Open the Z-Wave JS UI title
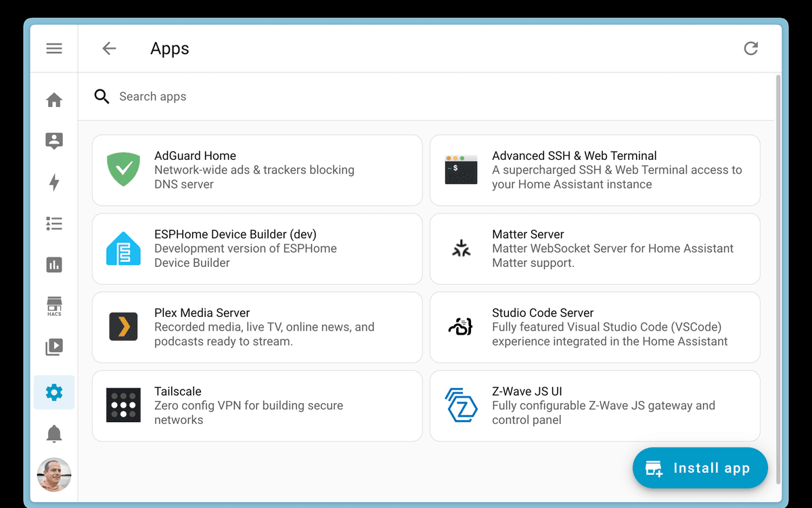The image size is (812, 508). [527, 391]
